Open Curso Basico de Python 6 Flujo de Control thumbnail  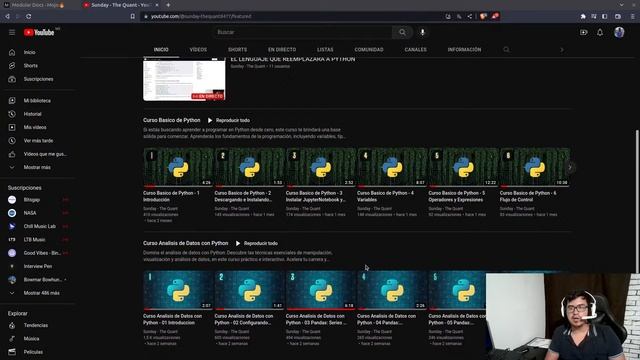pos(535,167)
